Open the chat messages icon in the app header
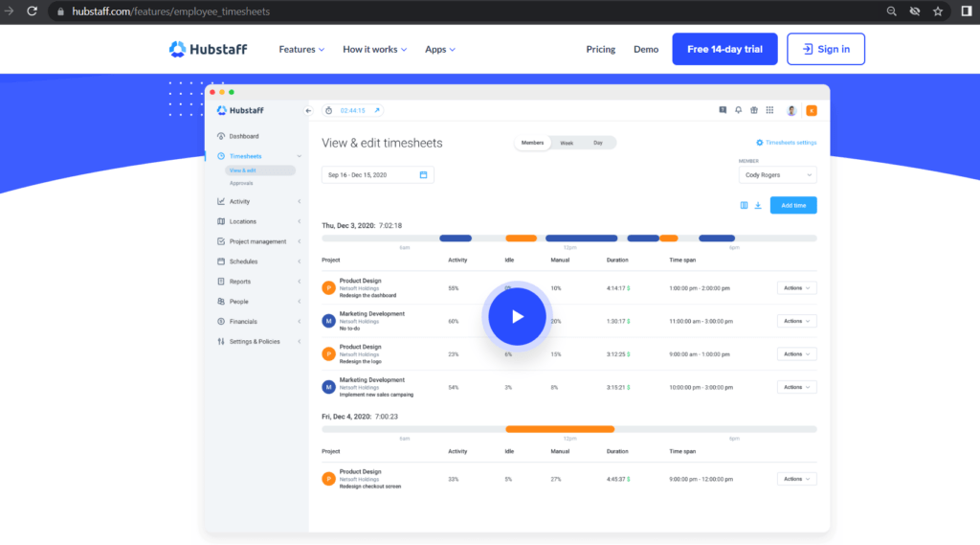980x545 pixels. (x=723, y=110)
